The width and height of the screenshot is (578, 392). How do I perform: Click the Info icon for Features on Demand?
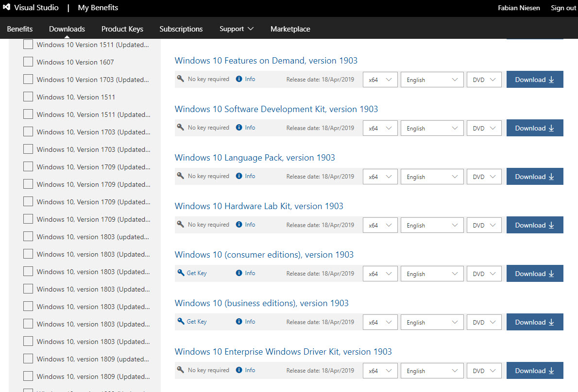tap(239, 79)
